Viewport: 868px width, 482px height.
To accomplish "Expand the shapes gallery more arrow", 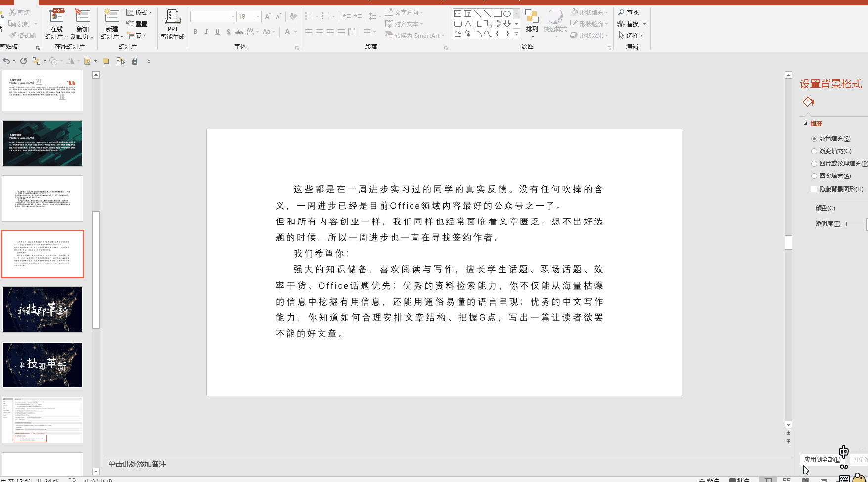I will coord(516,34).
